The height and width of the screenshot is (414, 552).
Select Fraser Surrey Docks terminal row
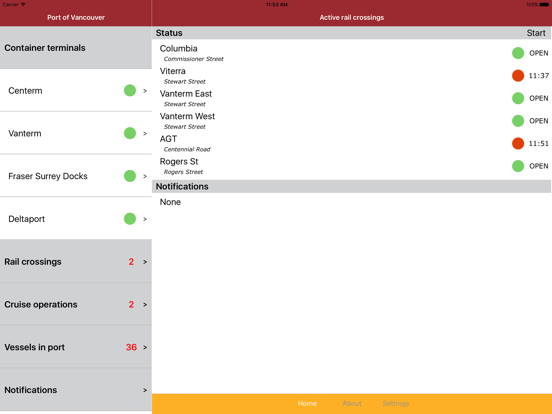coord(76,176)
